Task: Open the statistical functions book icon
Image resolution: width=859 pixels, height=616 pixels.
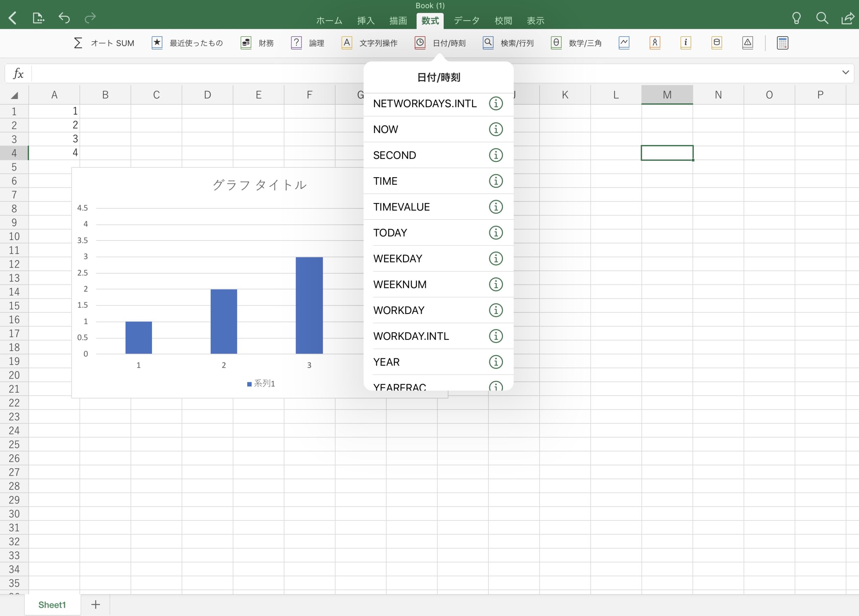Action: coord(624,43)
